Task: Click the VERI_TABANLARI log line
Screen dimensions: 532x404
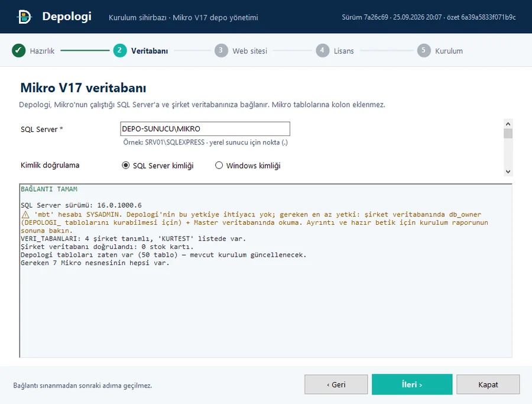Action: (x=133, y=238)
